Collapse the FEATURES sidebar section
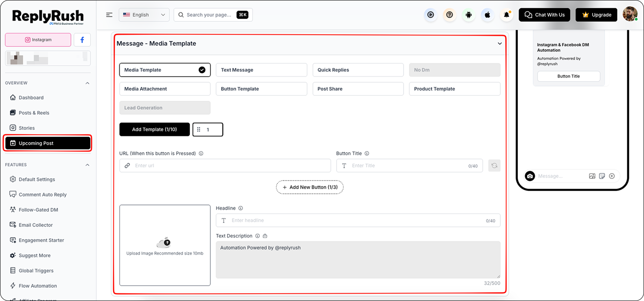The height and width of the screenshot is (301, 644). 88,165
